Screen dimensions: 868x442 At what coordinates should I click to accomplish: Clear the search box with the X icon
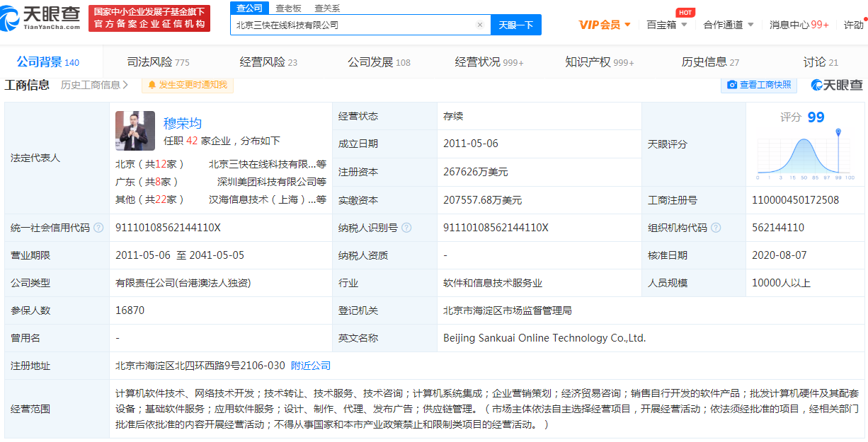coord(479,25)
